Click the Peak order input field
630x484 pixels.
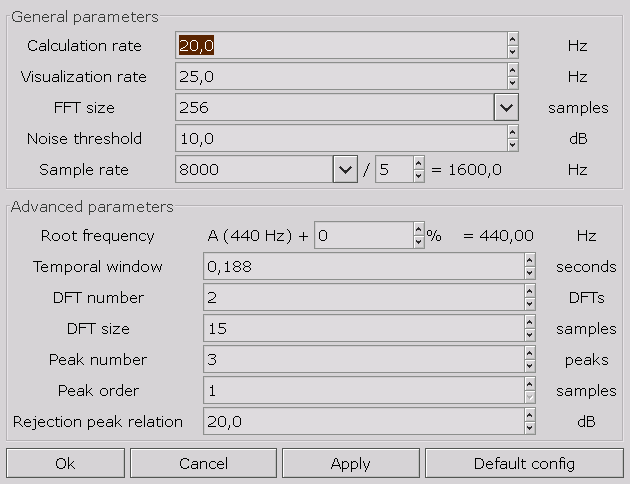coord(364,390)
